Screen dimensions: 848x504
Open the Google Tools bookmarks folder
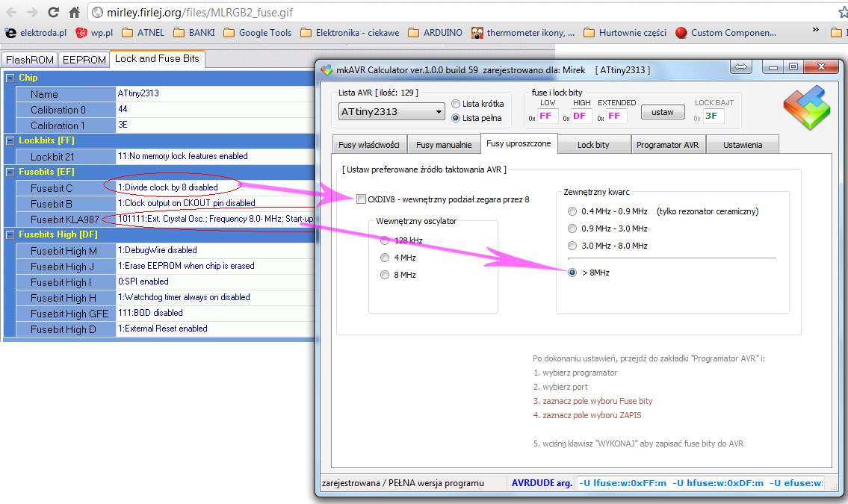(258, 33)
